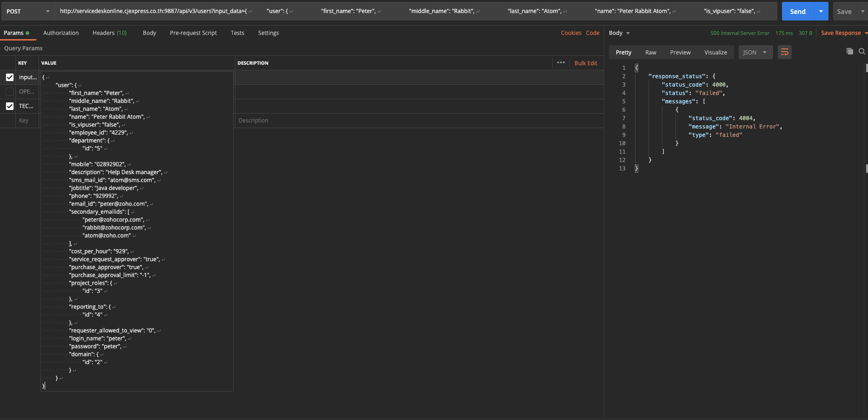Click the "Internal Error" message line in response
Viewport: 868px width, 420px height.
[735, 127]
